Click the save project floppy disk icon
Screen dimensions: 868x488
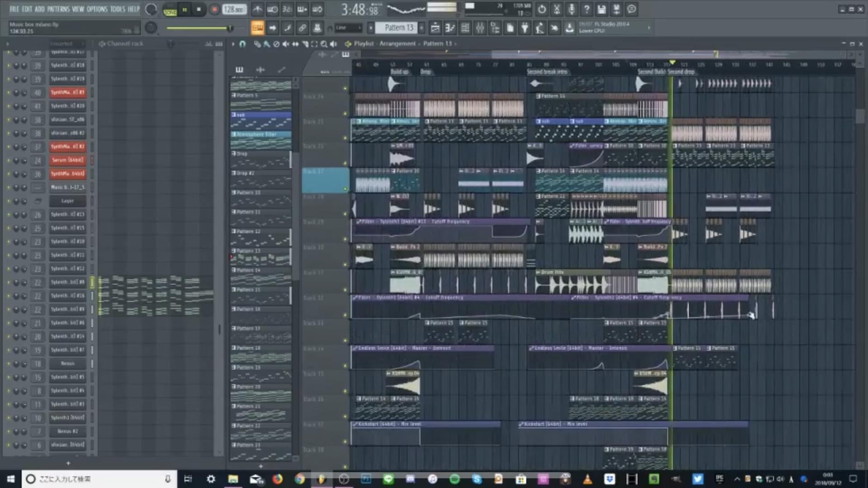click(601, 10)
